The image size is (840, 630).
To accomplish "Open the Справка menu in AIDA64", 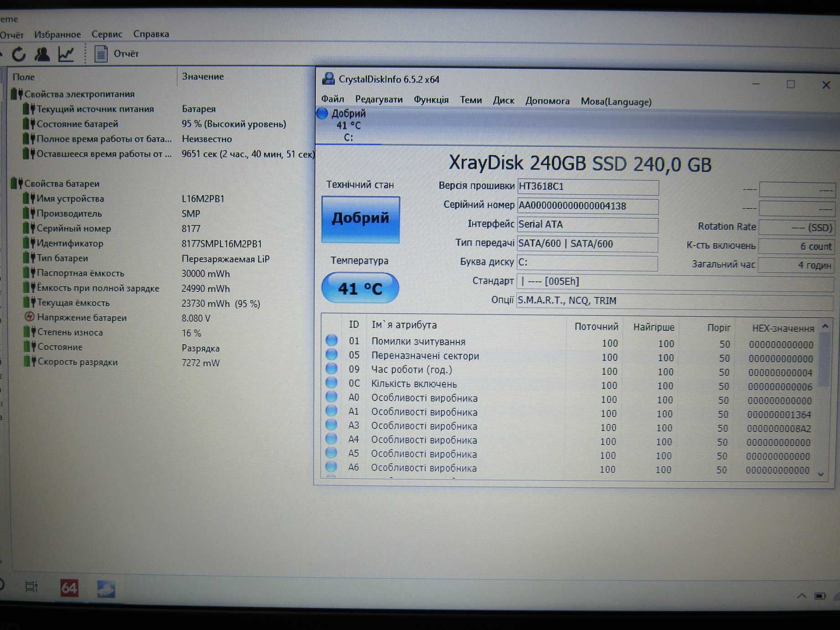I will [x=151, y=34].
